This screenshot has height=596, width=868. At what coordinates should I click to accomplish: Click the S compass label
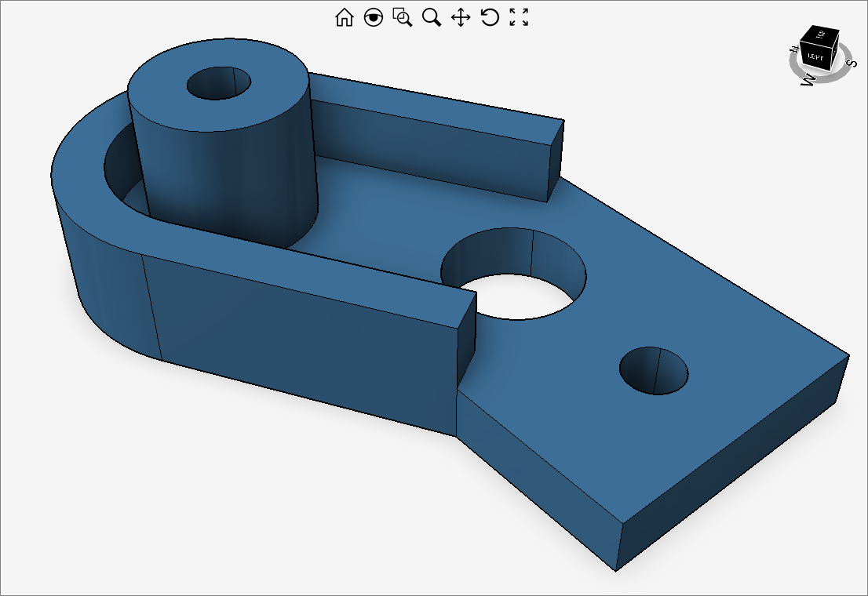click(852, 63)
